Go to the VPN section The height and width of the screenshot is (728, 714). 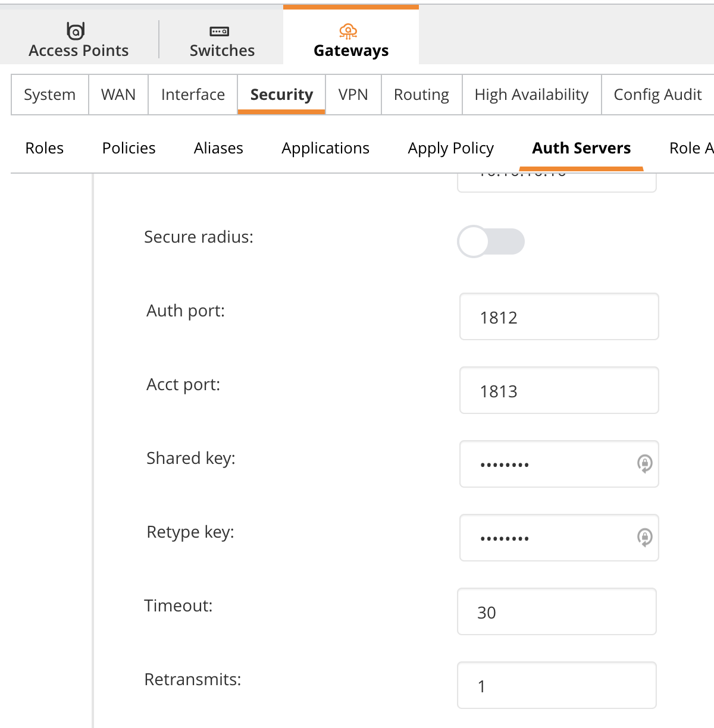pyautogui.click(x=353, y=94)
